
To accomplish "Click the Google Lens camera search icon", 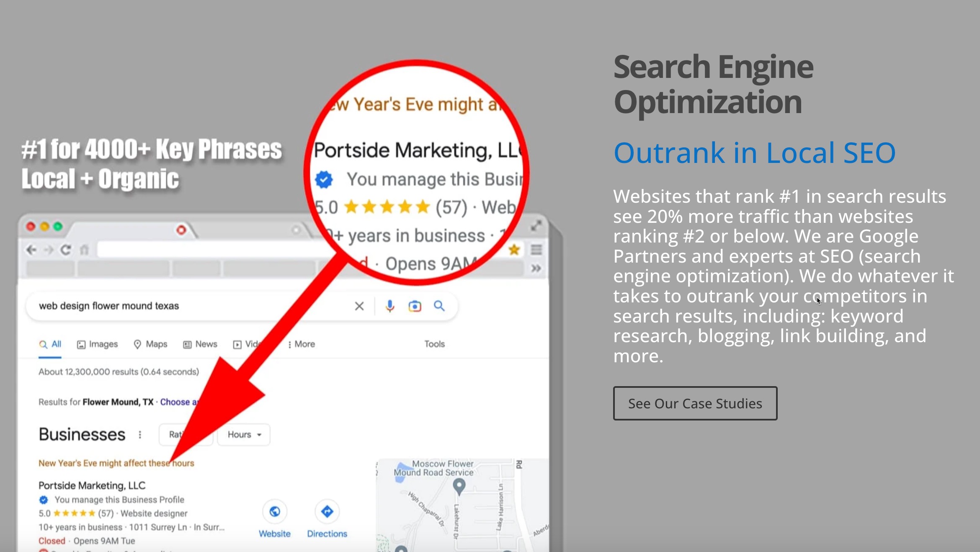I will (x=415, y=306).
